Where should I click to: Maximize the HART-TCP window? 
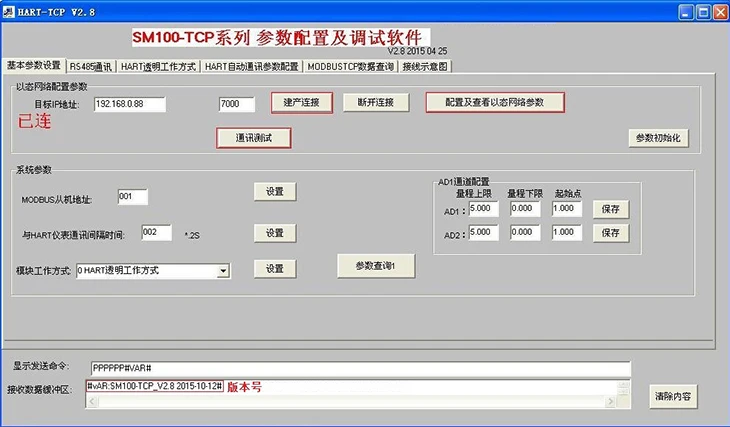[x=703, y=12]
